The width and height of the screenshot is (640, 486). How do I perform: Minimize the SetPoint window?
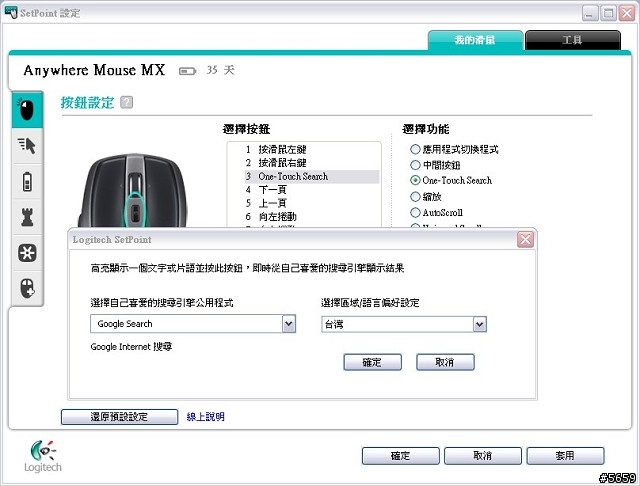tap(589, 13)
